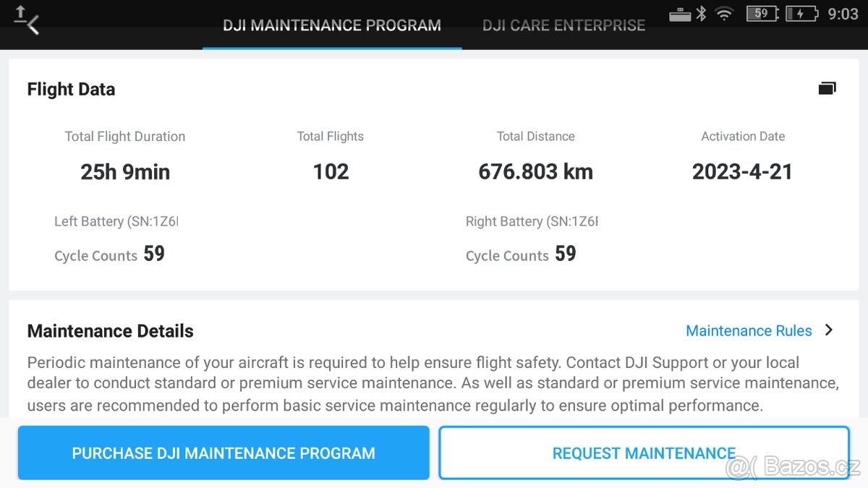868x488 pixels.
Task: Open the flight records icon on Flight Data card
Action: tap(827, 87)
